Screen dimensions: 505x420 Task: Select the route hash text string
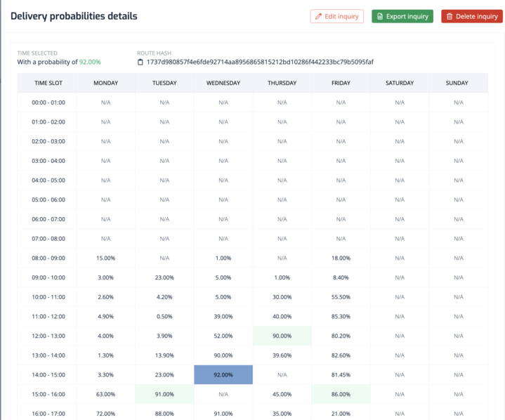[x=260, y=62]
